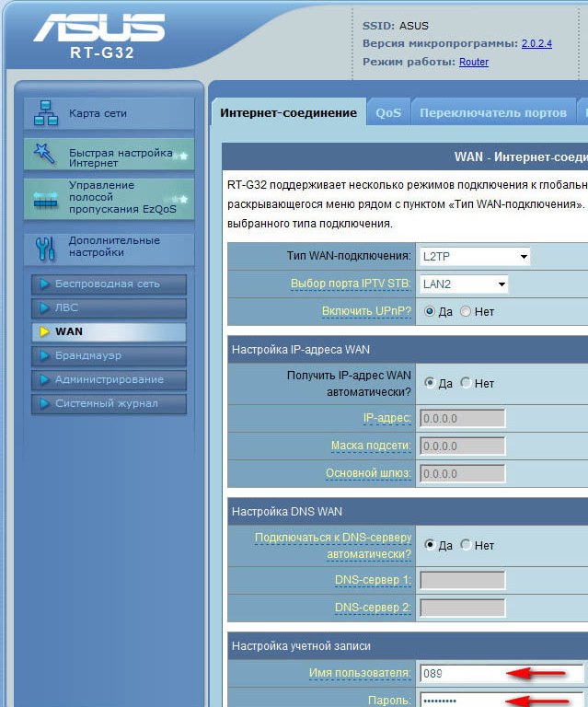The width and height of the screenshot is (588, 707).
Task: Open the Тип WAN-подключения dropdown showing L2TP
Action: (x=475, y=257)
